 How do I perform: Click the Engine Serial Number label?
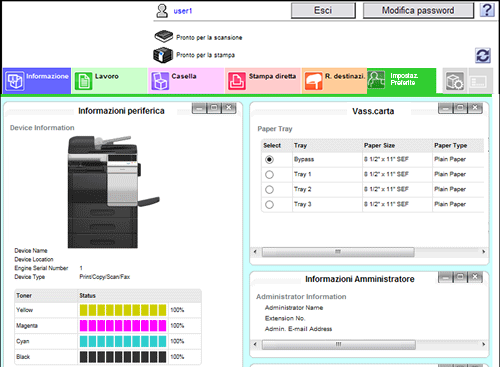[x=41, y=268]
